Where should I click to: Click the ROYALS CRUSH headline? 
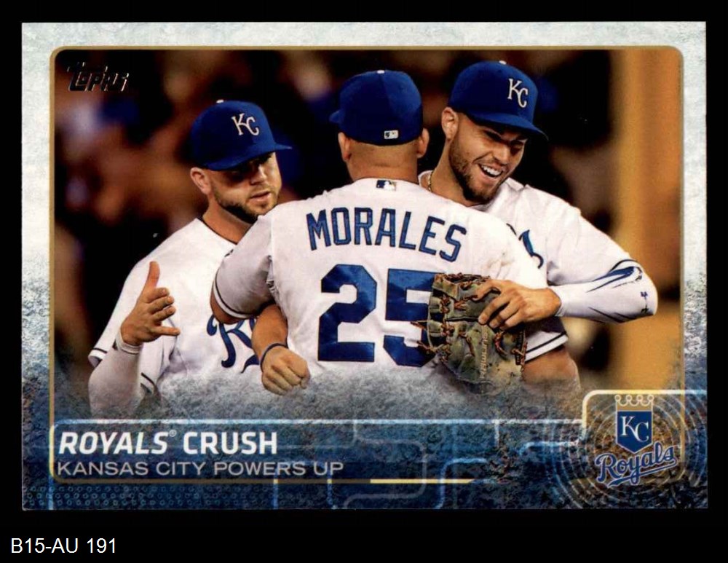point(167,443)
